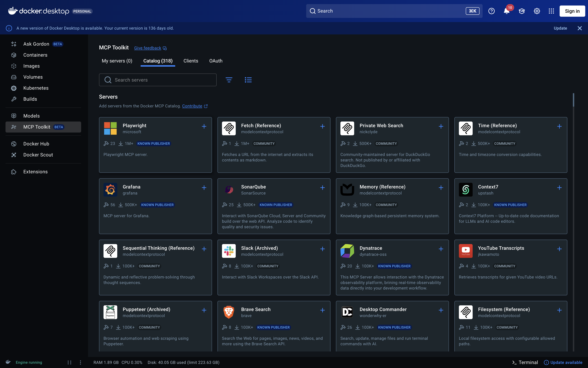Image resolution: width=588 pixels, height=368 pixels.
Task: Open the Terminal from status bar
Action: [525, 362]
